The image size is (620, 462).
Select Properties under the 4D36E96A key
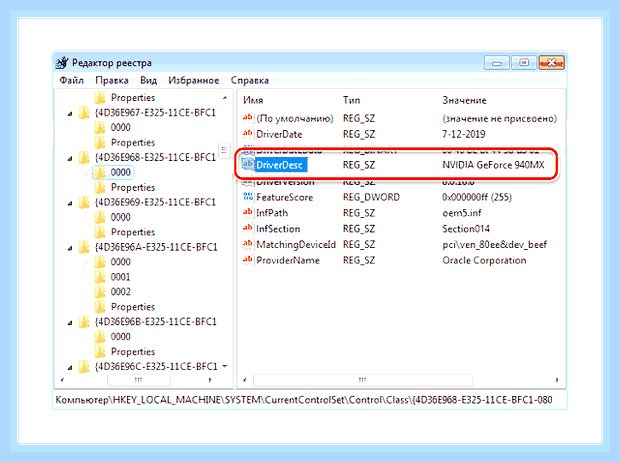(133, 307)
